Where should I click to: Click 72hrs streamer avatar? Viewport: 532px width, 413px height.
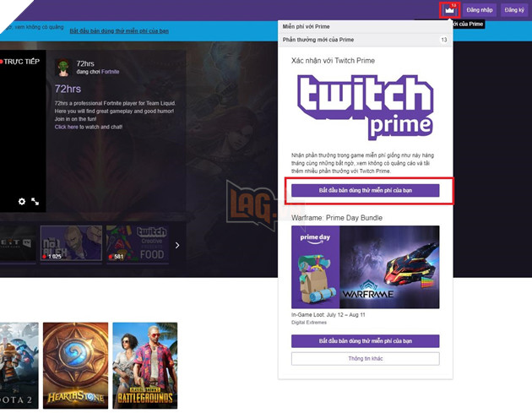pos(62,68)
